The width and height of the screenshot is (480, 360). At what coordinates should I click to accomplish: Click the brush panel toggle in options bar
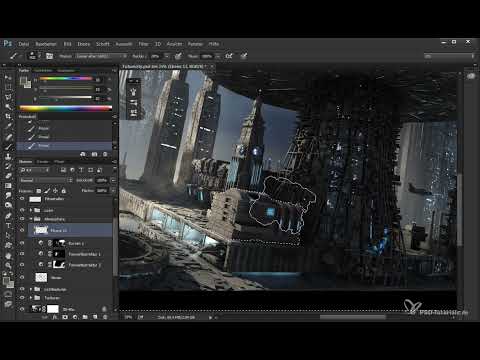click(49, 56)
